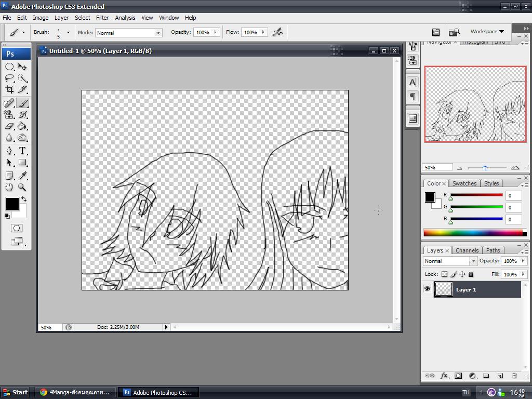This screenshot has width=532, height=399.
Task: Open the brush Mode dropdown
Action: (129, 33)
